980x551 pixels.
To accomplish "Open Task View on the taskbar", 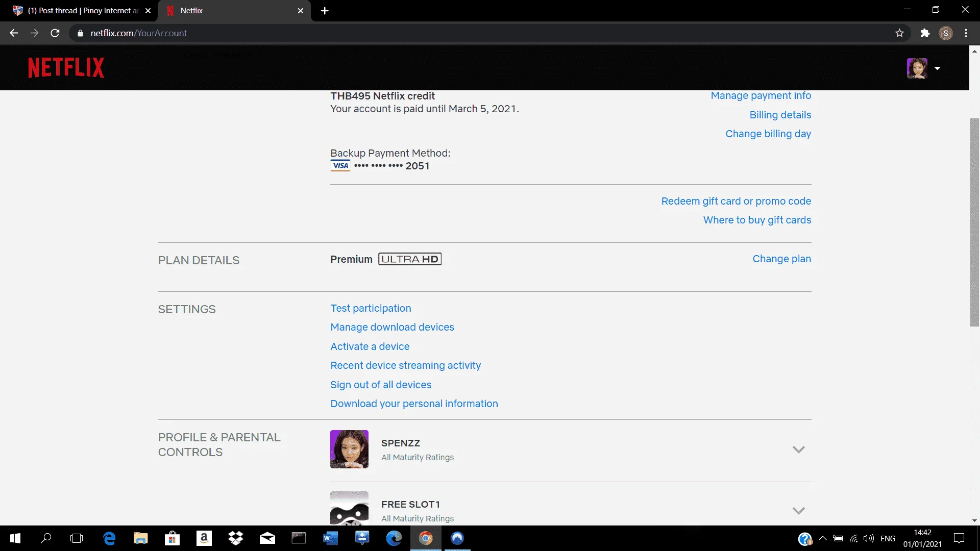I will [77, 538].
